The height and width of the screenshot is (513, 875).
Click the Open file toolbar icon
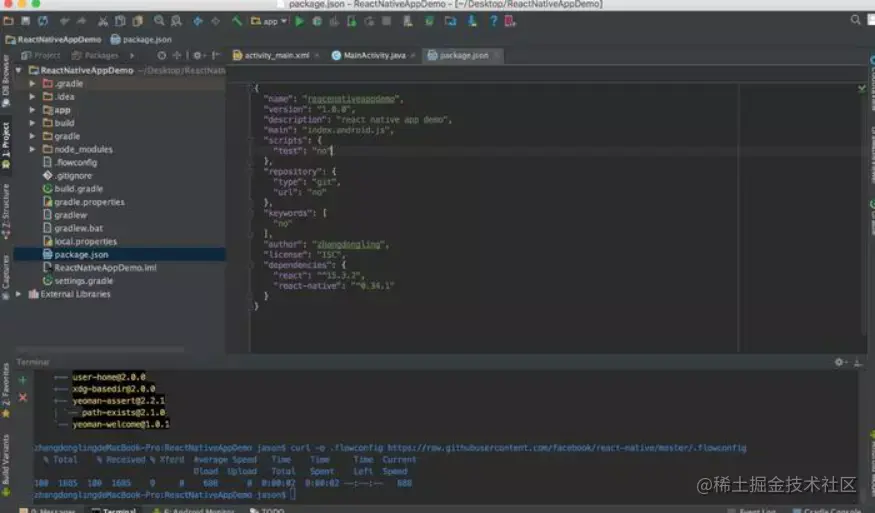tap(8, 21)
